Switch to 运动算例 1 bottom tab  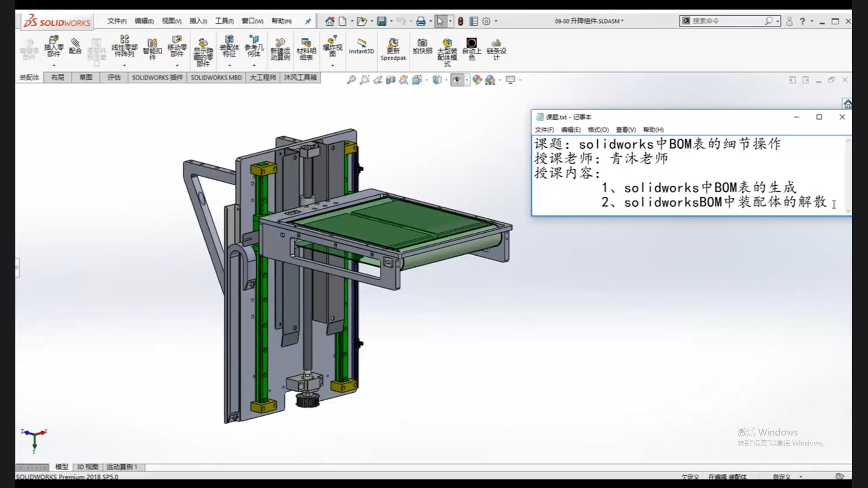pos(122,467)
